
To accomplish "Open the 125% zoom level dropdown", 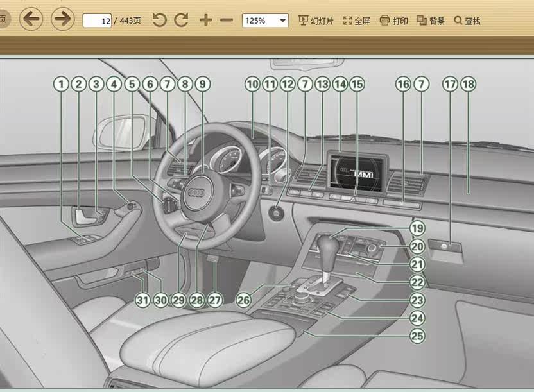I will (265, 21).
